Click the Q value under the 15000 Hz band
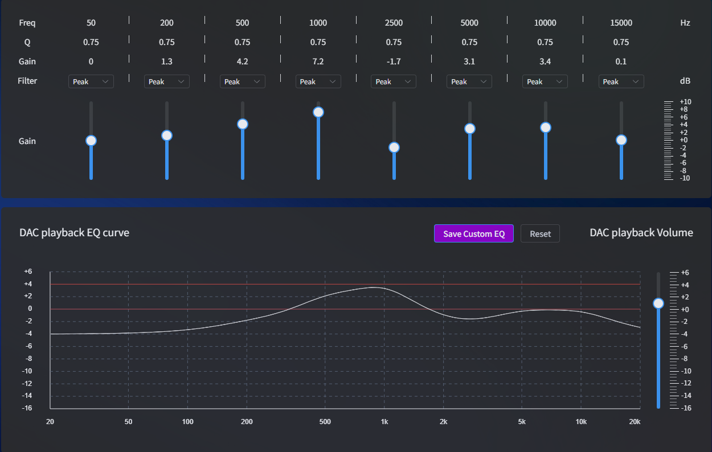Screen dimensions: 712x452 point(621,42)
